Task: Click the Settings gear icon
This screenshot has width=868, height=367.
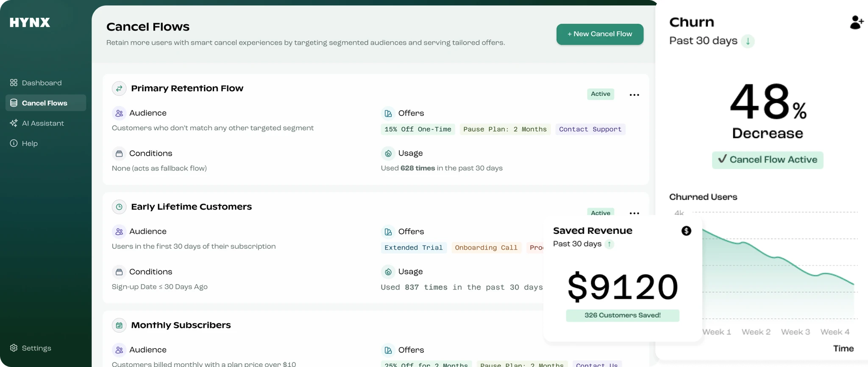Action: (x=14, y=348)
